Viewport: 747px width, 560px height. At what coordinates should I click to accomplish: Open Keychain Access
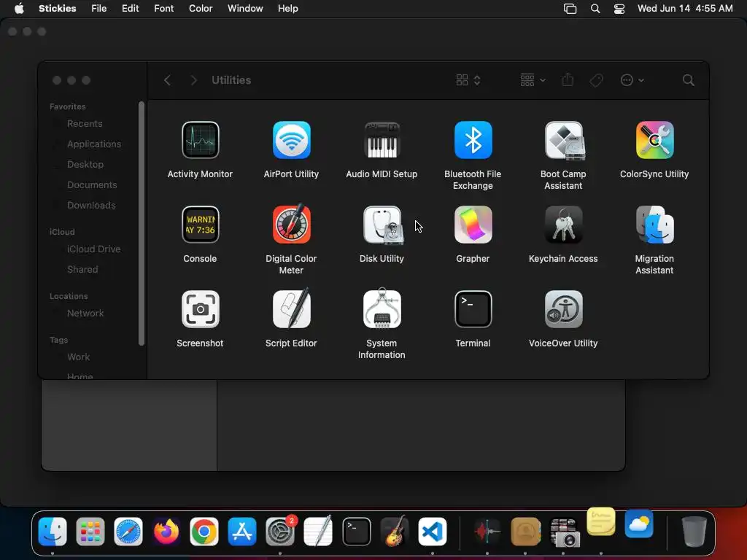564,225
